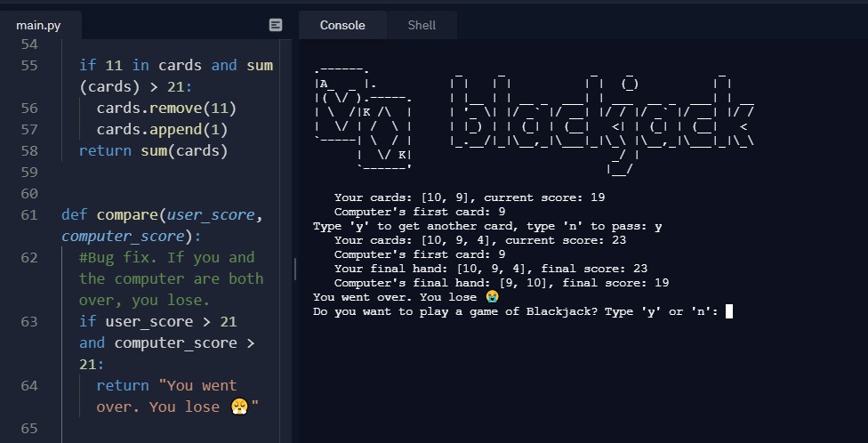868x443 pixels.
Task: Switch to the Shell tab
Action: (x=422, y=26)
